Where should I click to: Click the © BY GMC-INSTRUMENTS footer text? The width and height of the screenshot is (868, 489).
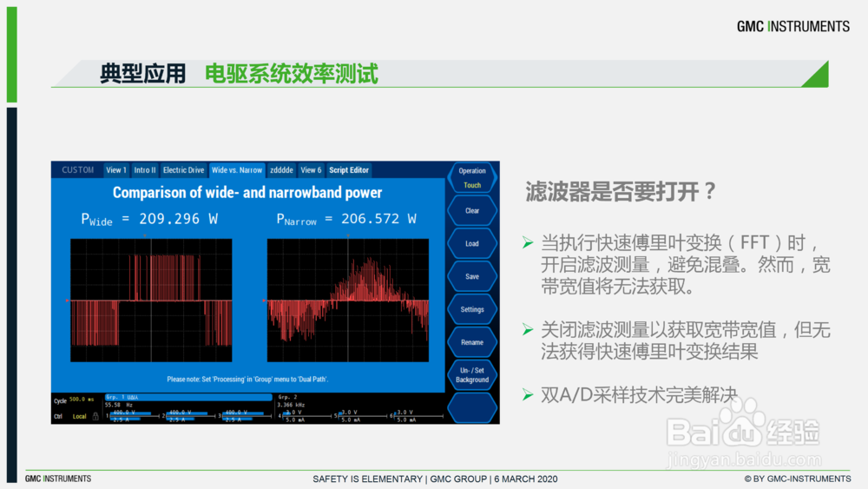pos(798,479)
